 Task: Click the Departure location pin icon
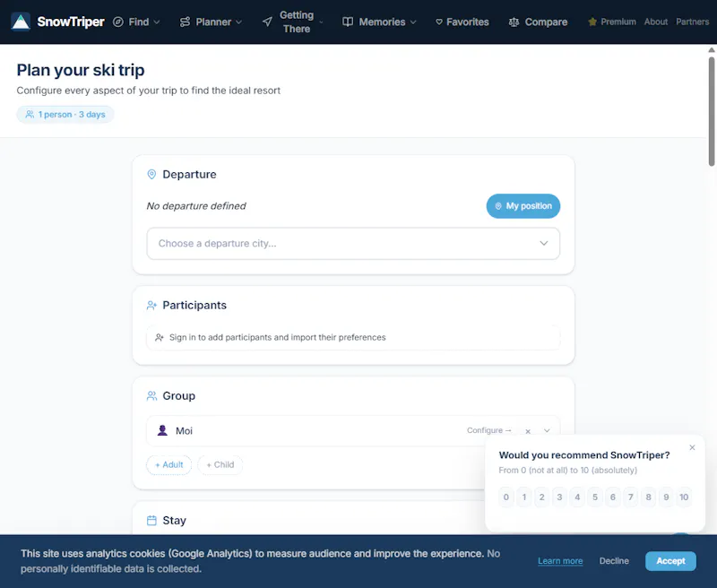click(x=151, y=174)
